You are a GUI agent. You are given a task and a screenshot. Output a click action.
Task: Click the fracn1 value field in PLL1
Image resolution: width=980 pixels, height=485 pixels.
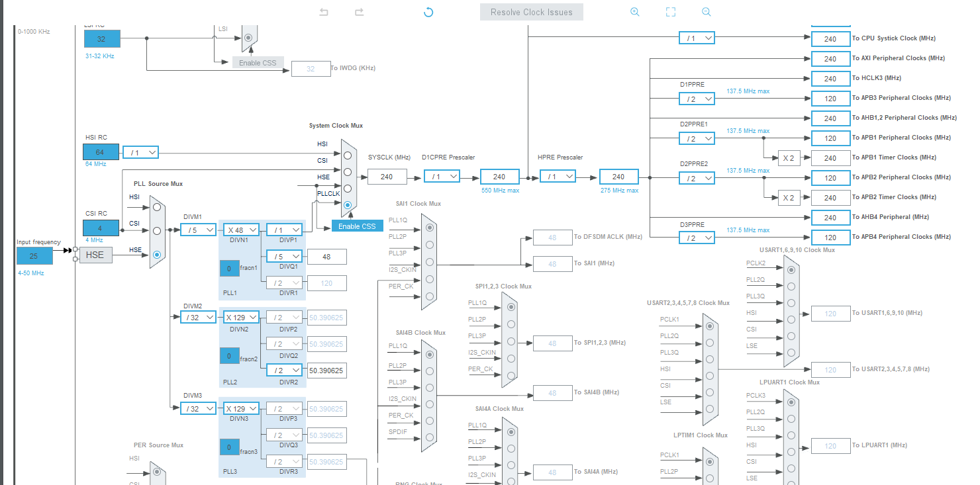(x=229, y=268)
